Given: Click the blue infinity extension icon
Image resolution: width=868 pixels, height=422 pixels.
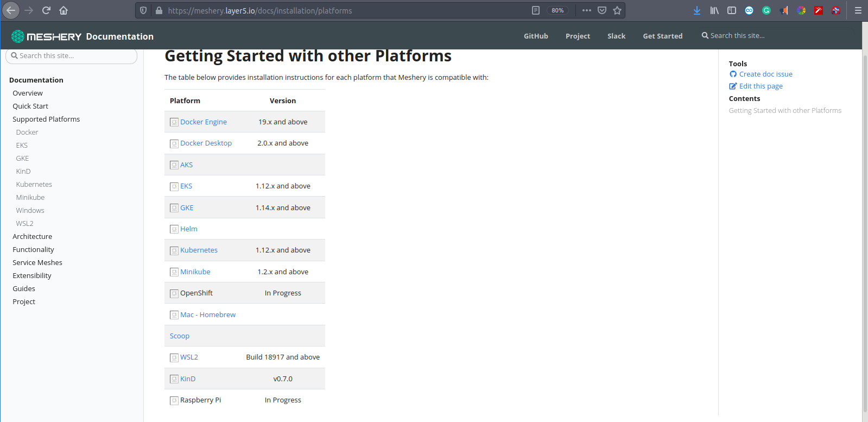Looking at the screenshot, I should (x=749, y=10).
